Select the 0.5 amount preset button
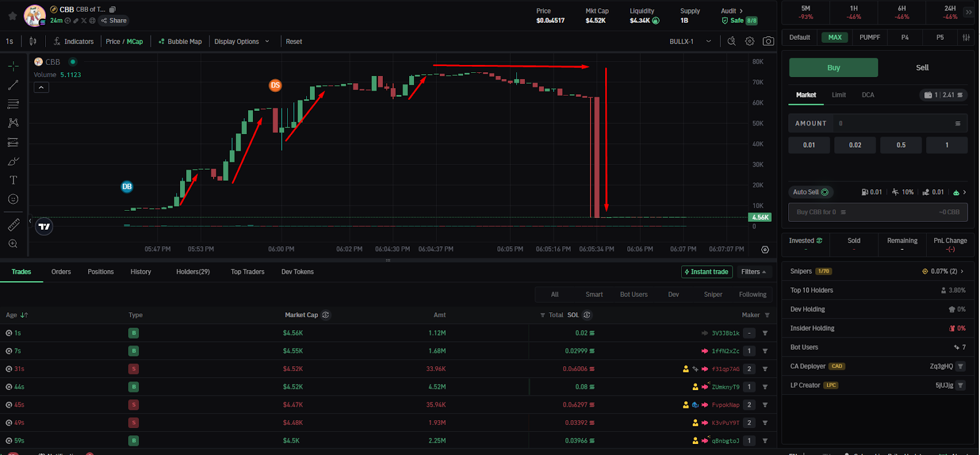This screenshot has height=455, width=980. coord(901,145)
